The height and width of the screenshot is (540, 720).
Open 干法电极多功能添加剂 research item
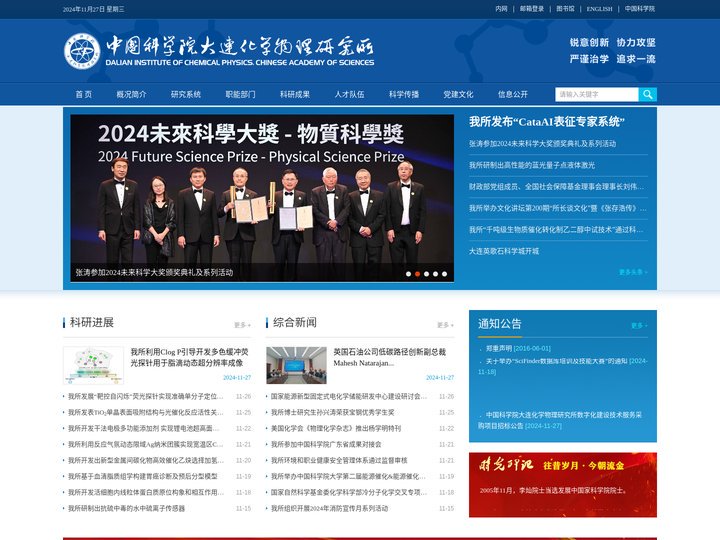(144, 428)
